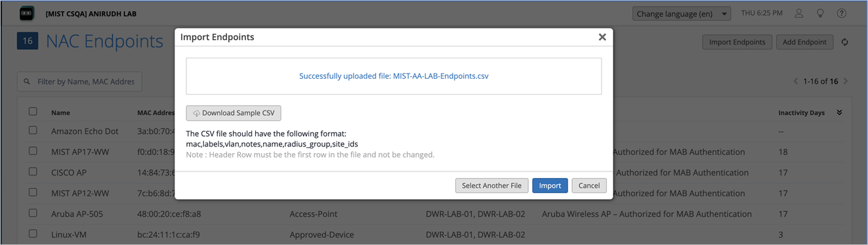Sort by Inactivity Days column header
This screenshot has width=868, height=245.
[801, 113]
